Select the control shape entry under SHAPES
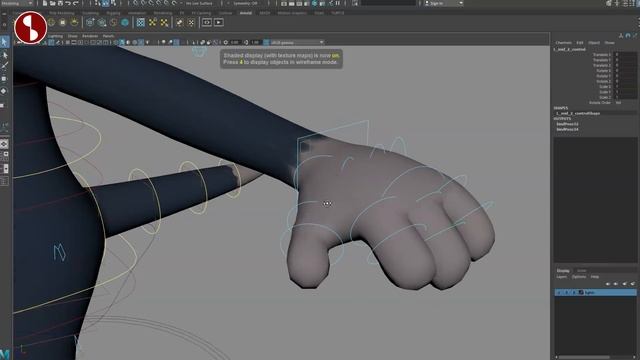The width and height of the screenshot is (640, 360). [578, 113]
